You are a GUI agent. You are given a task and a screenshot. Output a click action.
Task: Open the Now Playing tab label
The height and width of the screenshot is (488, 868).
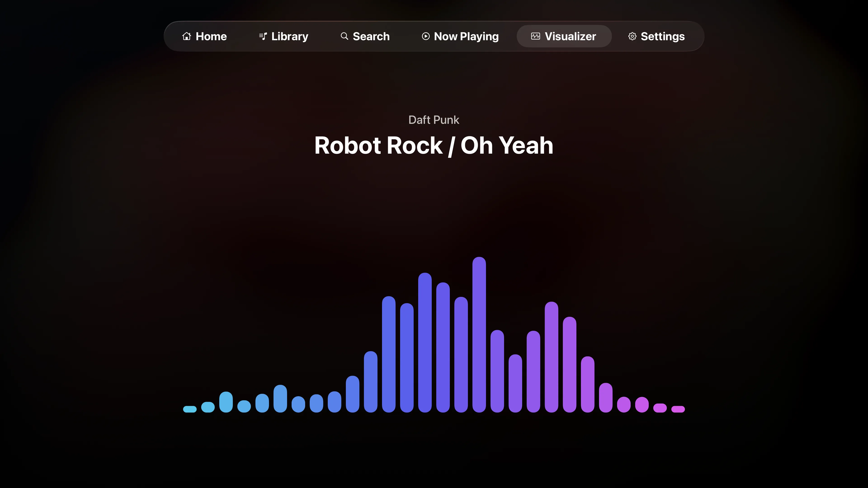[466, 37]
